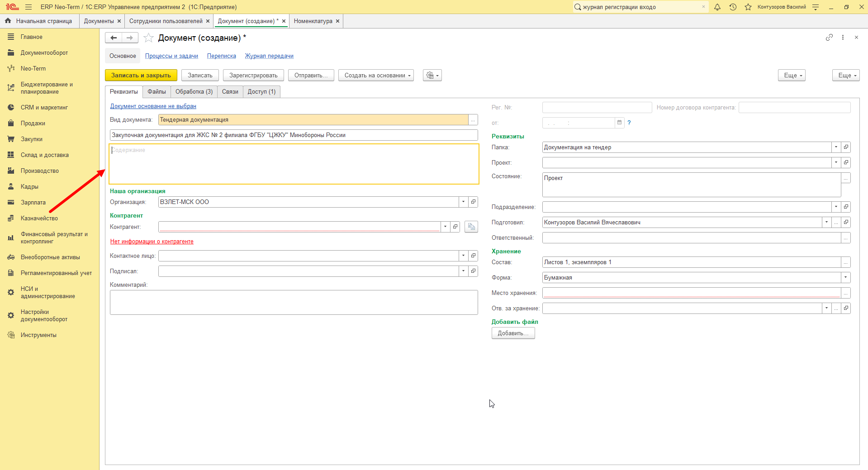This screenshot has height=470, width=868.
Task: Open Папка field record button
Action: point(846,147)
